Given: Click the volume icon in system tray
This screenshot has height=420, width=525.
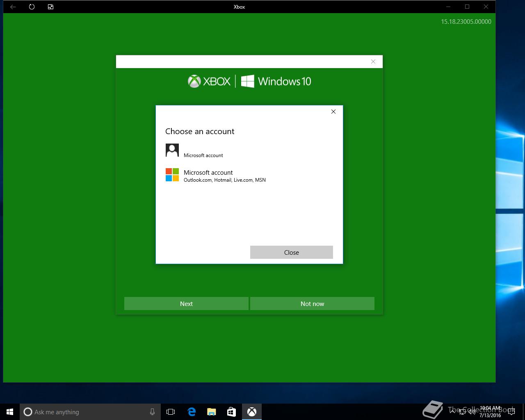Looking at the screenshot, I should [x=472, y=412].
